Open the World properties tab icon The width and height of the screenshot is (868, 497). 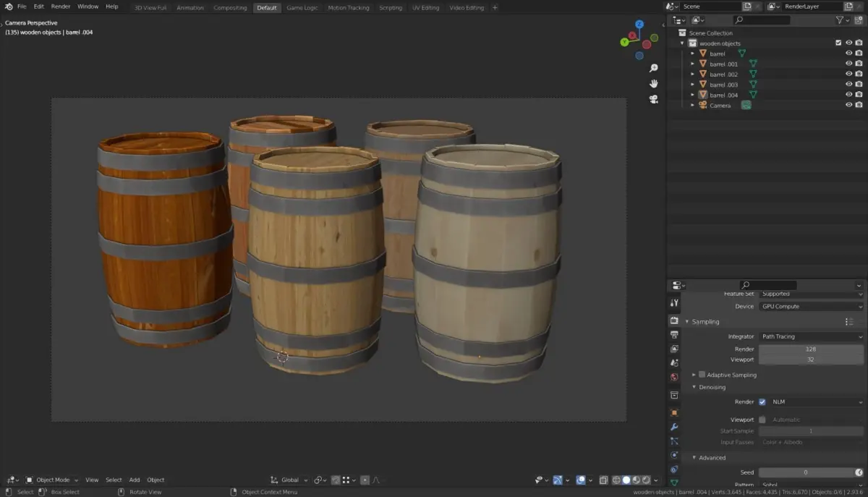(x=674, y=378)
